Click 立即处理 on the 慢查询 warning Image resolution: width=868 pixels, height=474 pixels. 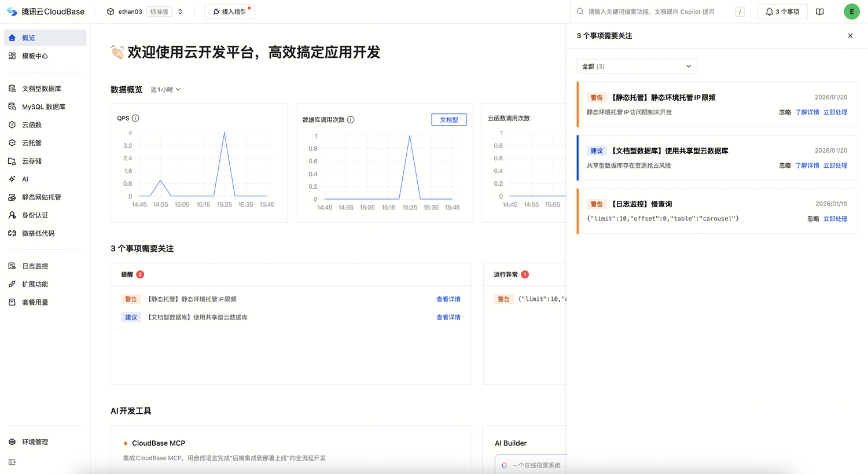[835, 219]
